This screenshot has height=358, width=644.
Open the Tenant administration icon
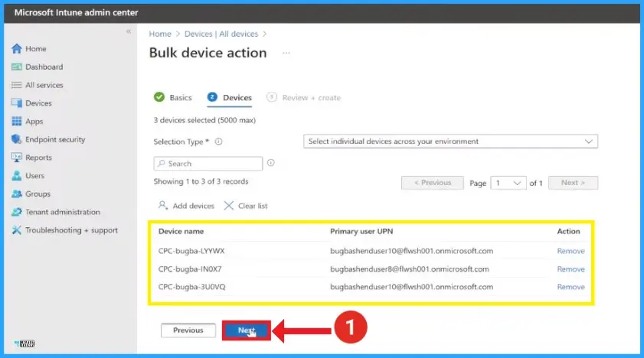click(16, 212)
